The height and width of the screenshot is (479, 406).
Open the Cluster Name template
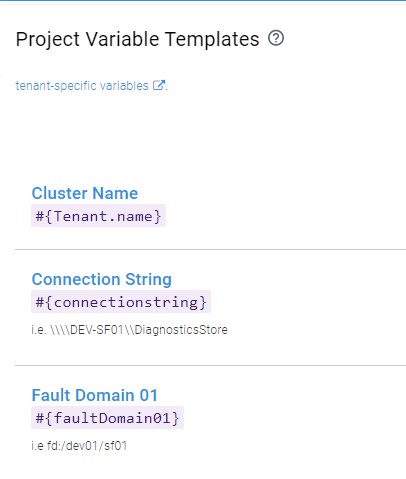[85, 193]
